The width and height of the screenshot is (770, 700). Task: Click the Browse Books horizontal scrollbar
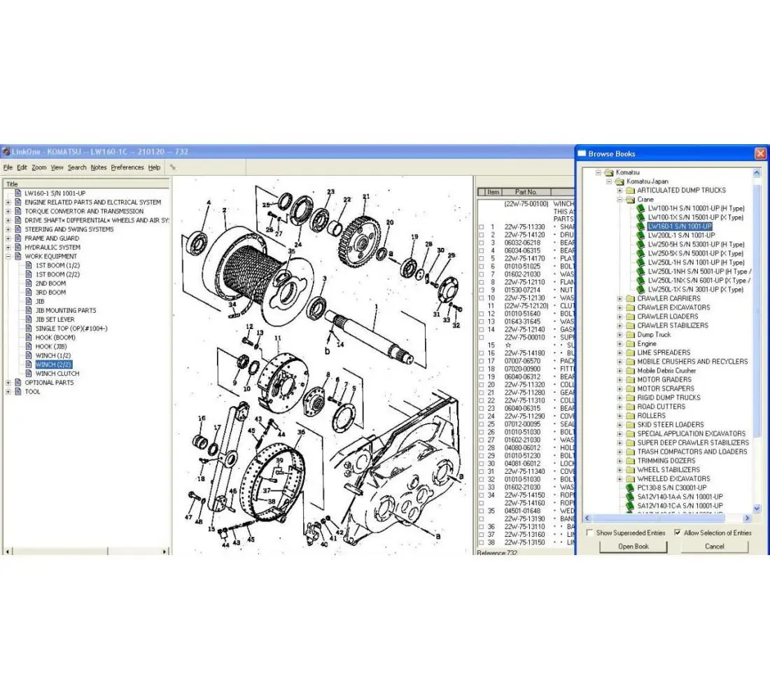(667, 518)
